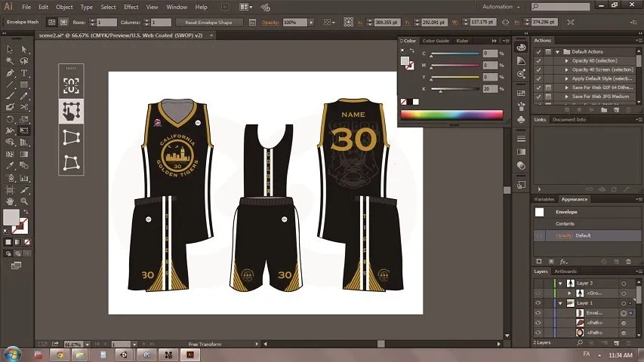Open the Automation workspace dropdown
The width and height of the screenshot is (644, 362).
[x=501, y=7]
